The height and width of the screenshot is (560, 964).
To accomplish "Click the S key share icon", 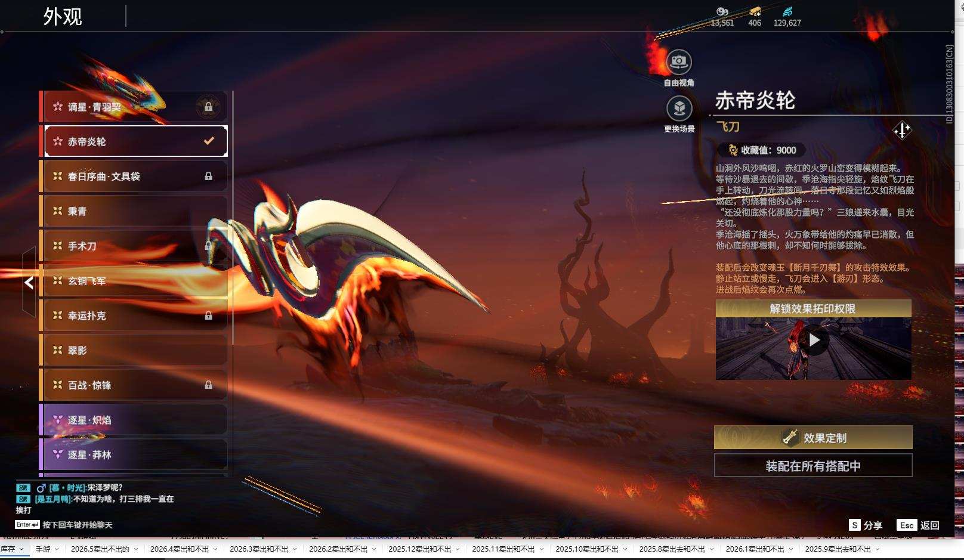I will click(855, 525).
